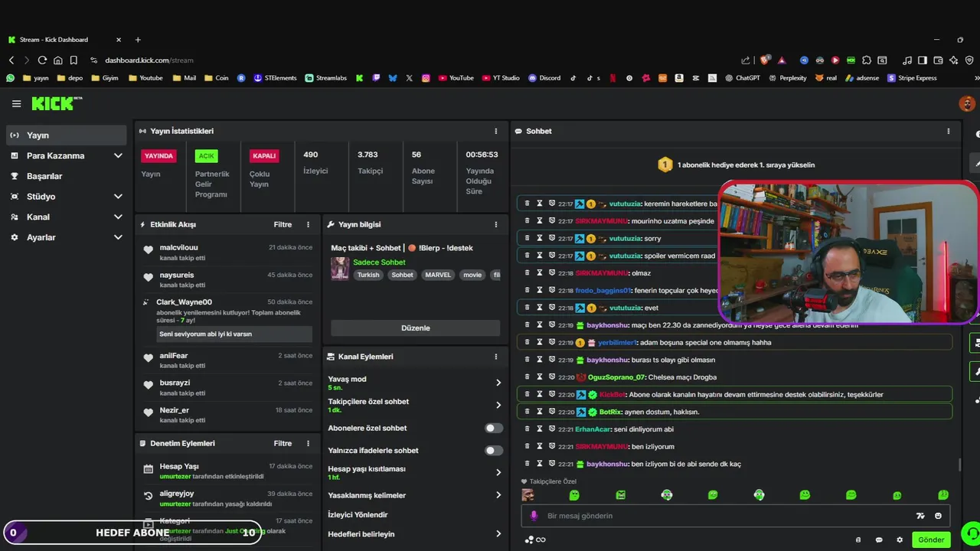The height and width of the screenshot is (551, 980).
Task: Click the points infinity icon below chat
Action: [x=535, y=540]
